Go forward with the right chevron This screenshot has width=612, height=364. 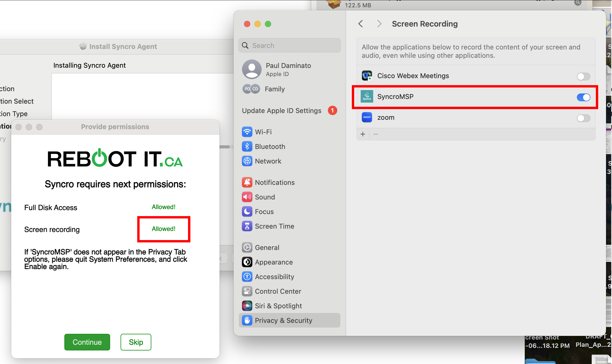click(379, 24)
